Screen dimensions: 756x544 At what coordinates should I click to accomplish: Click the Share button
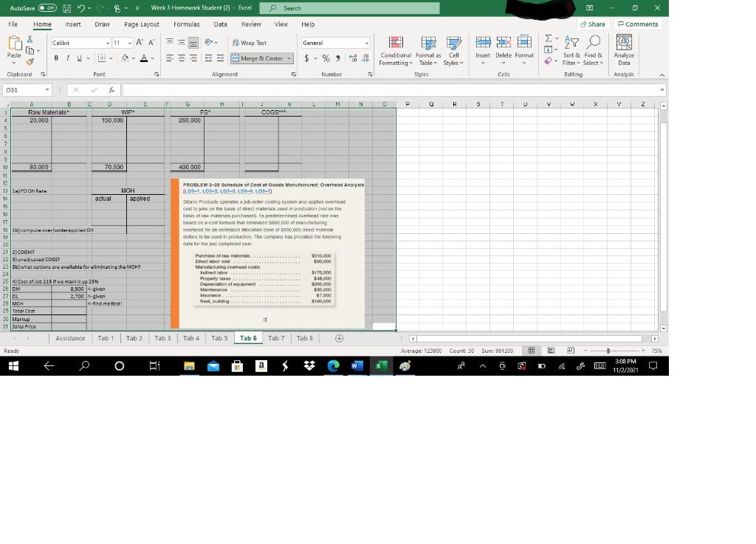click(592, 24)
